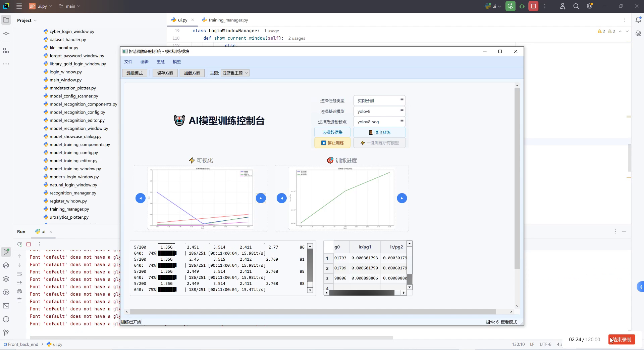644x350 pixels.
Task: Switch to training_manager.py editor tab
Action: point(225,20)
